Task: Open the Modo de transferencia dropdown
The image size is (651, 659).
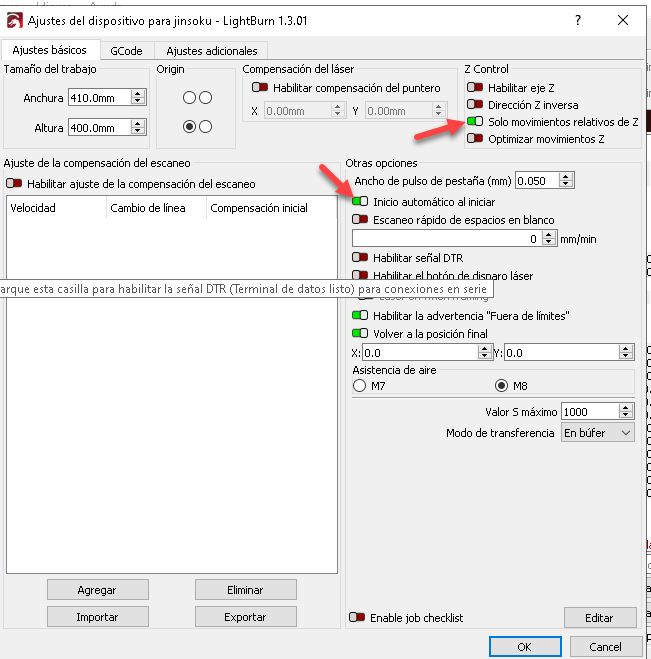Action: pyautogui.click(x=598, y=433)
